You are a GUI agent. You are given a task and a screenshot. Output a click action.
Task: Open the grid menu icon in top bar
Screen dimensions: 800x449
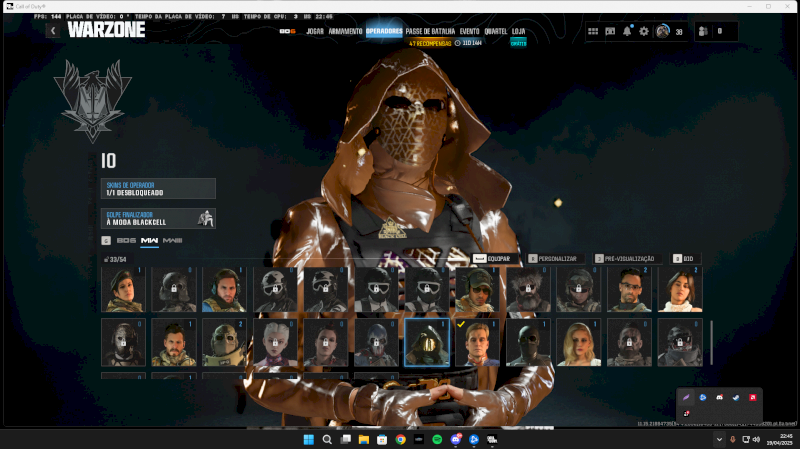(x=593, y=31)
